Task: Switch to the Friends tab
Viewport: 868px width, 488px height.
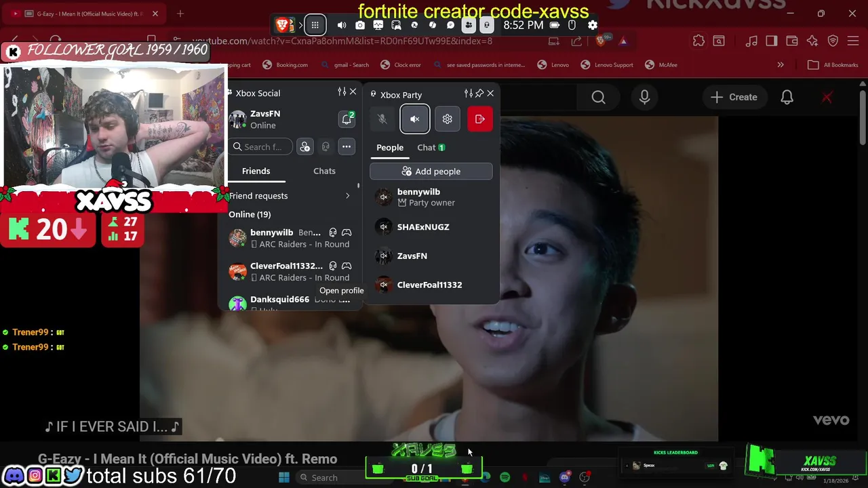Action: tap(256, 171)
